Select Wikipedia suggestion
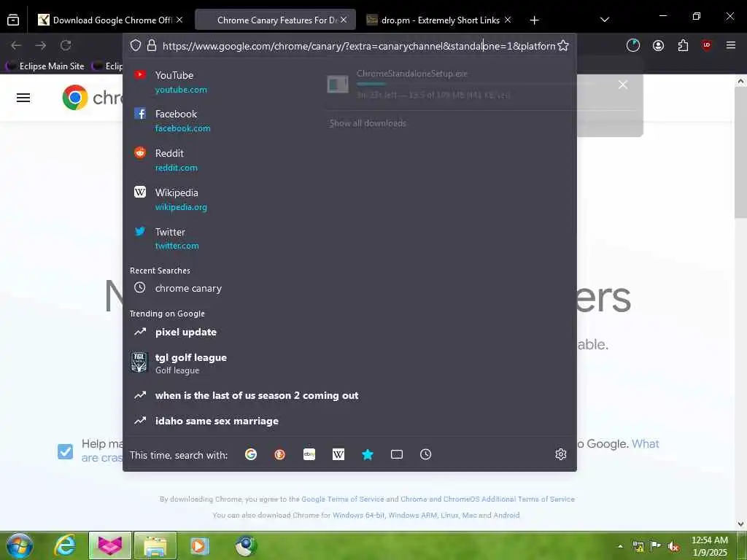This screenshot has width=747, height=560. point(349,200)
